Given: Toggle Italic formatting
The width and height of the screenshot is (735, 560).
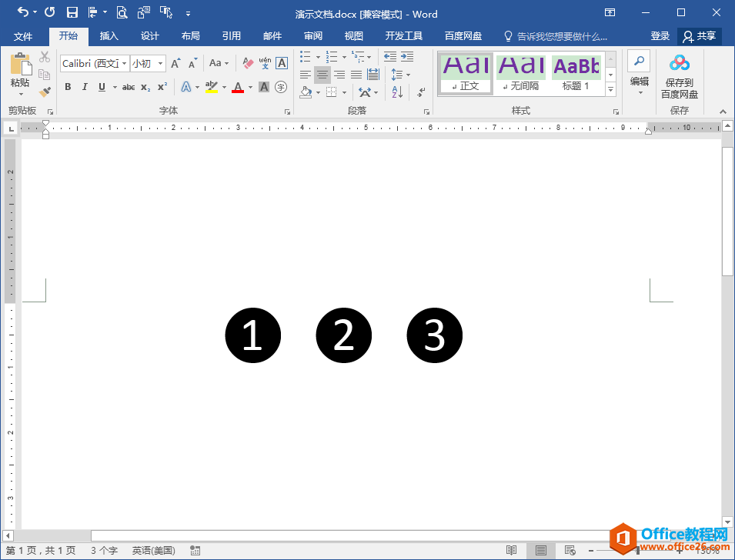Looking at the screenshot, I should tap(85, 88).
